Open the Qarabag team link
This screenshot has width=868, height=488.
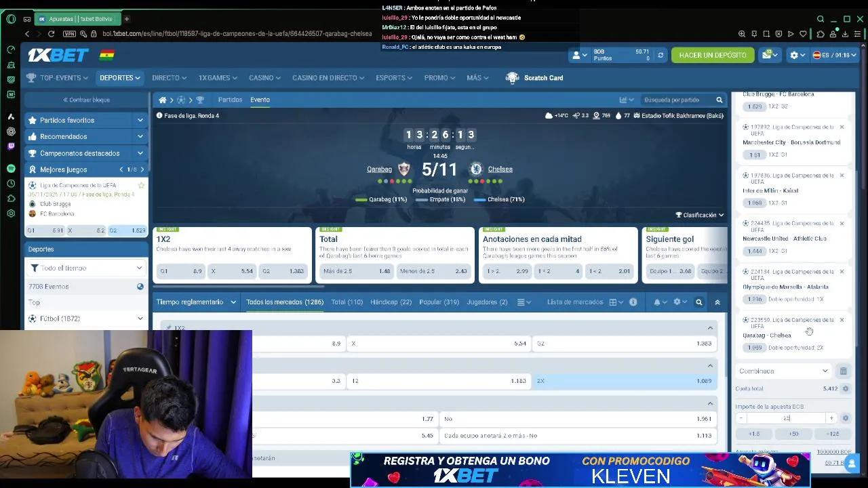[x=379, y=169]
